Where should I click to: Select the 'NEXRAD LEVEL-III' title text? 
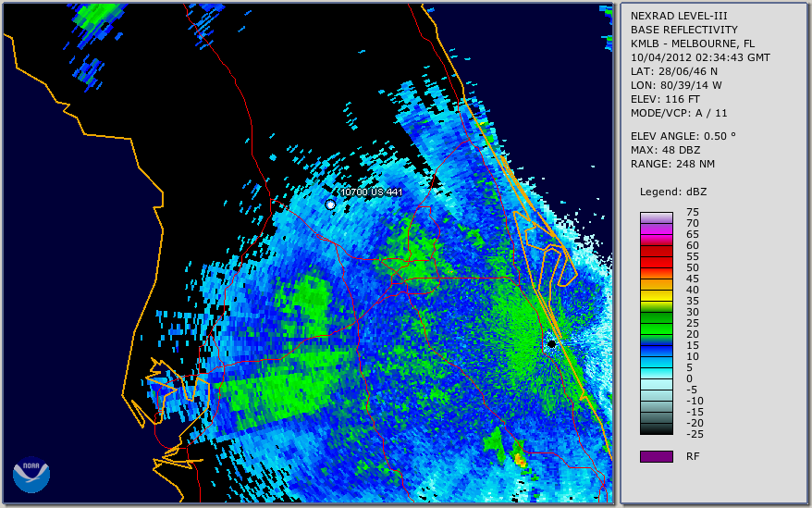pos(679,16)
